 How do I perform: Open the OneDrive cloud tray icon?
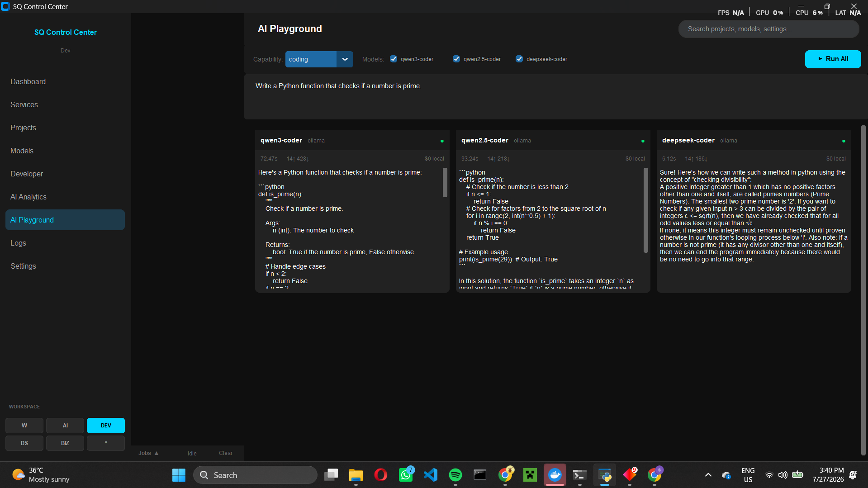click(x=726, y=475)
